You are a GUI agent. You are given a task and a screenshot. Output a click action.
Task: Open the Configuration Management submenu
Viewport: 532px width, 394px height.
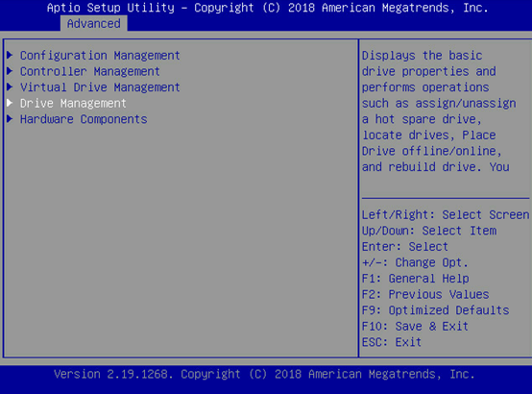[x=100, y=56]
